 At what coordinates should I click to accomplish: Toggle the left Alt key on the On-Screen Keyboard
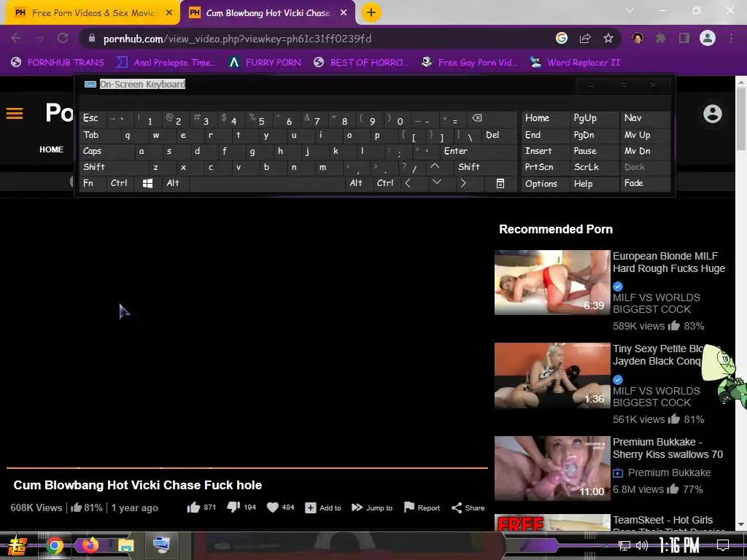point(175,183)
